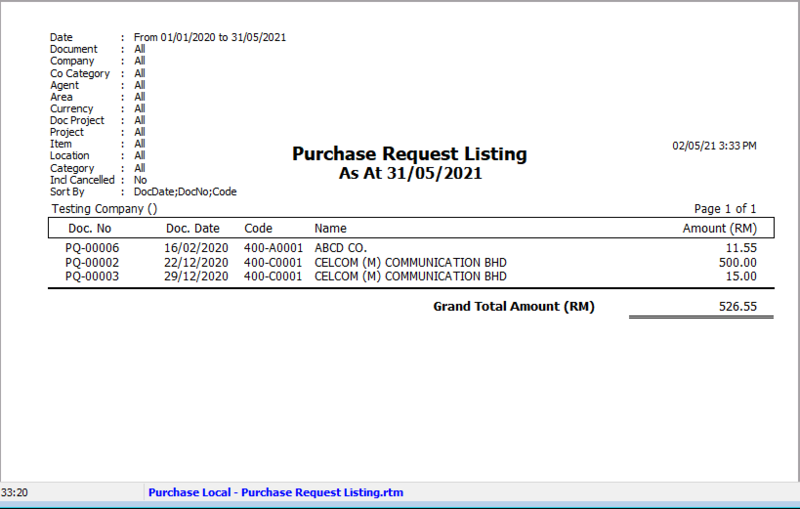Click the As At 31/05/2021 subtitle
Viewport: 800px width, 509px height.
click(410, 173)
